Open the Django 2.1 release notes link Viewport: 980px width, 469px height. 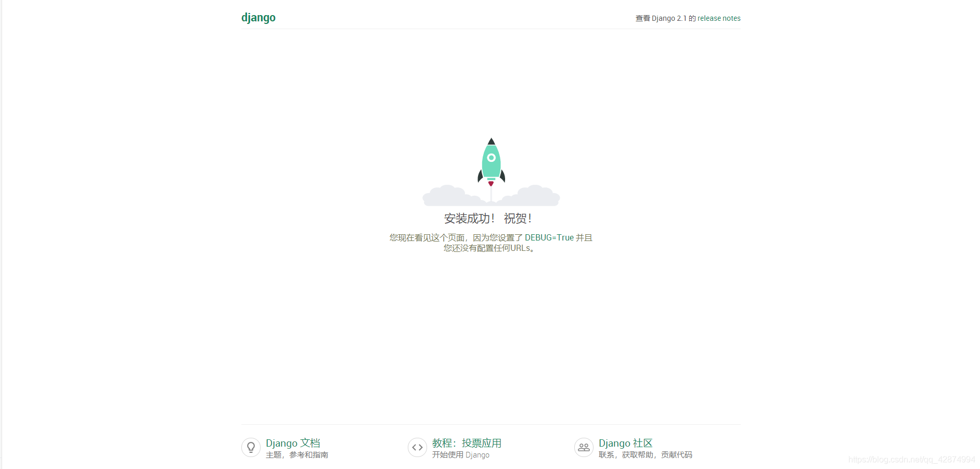point(719,18)
